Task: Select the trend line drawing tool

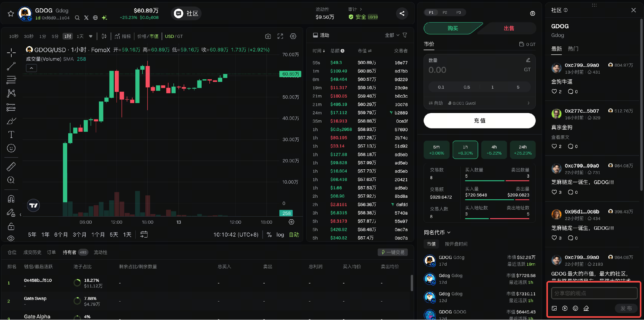Action: pyautogui.click(x=11, y=66)
